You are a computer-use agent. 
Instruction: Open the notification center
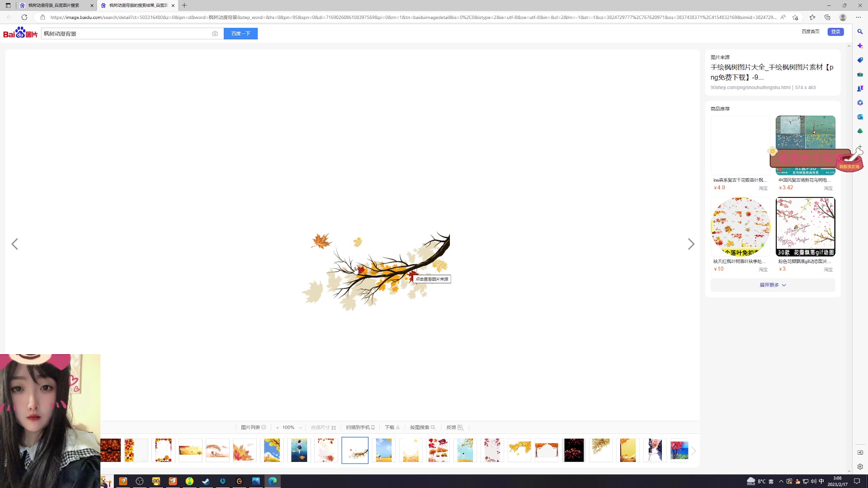856,481
